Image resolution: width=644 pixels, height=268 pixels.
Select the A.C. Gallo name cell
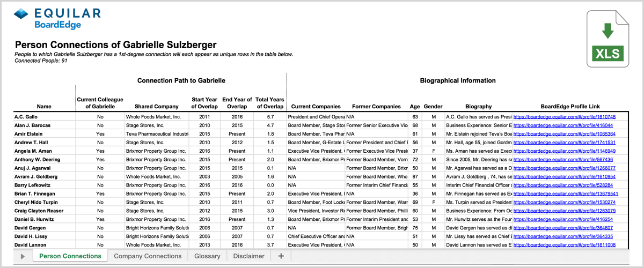click(x=44, y=116)
